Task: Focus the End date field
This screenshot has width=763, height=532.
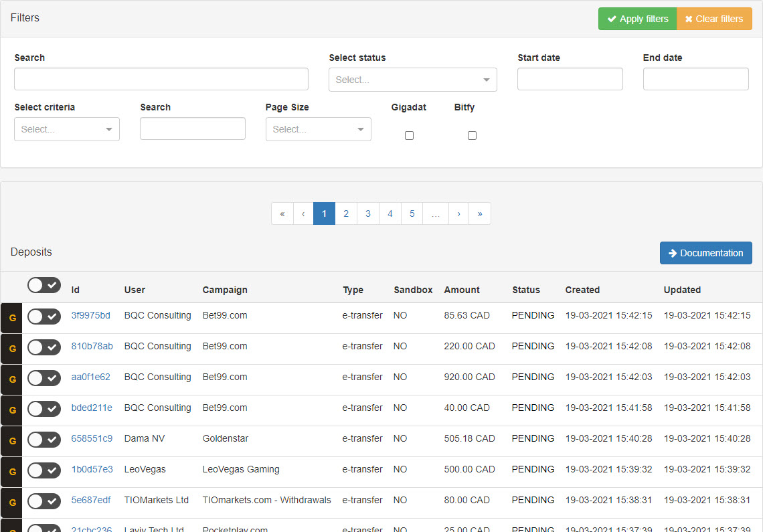Action: pos(696,79)
